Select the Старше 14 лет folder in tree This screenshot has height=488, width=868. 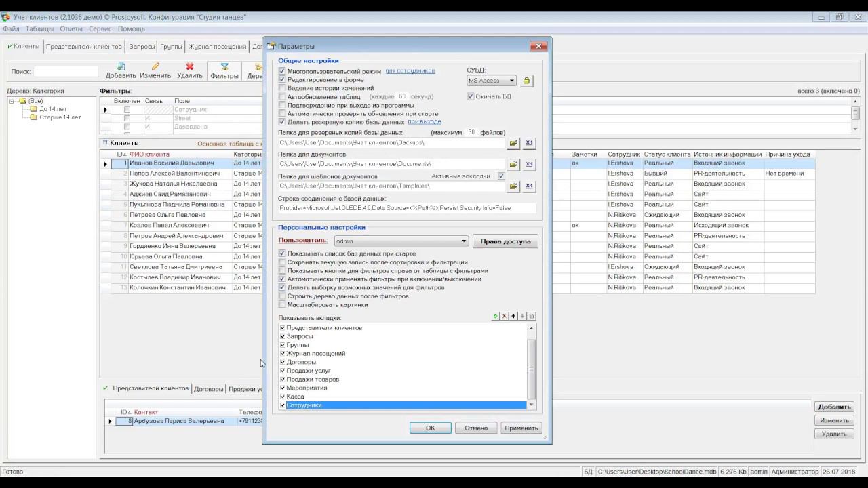(x=33, y=117)
